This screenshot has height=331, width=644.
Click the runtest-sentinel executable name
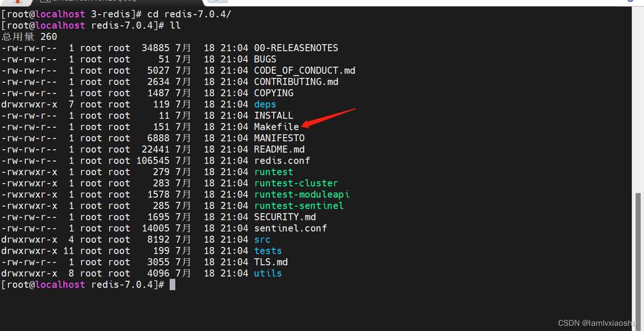(x=299, y=206)
